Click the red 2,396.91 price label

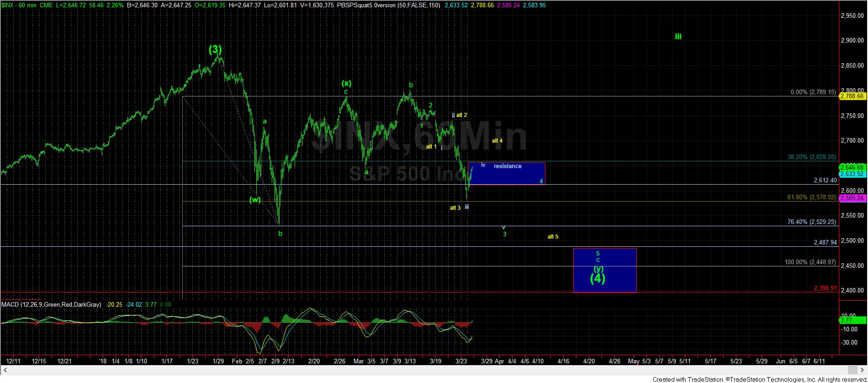point(825,288)
